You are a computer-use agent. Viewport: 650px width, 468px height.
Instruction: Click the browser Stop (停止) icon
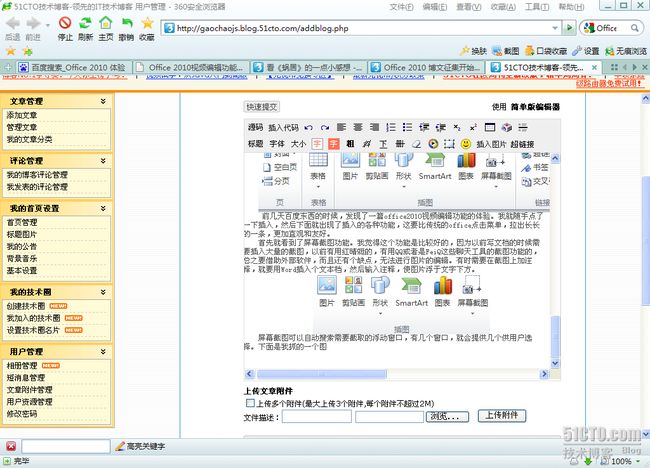[65, 23]
